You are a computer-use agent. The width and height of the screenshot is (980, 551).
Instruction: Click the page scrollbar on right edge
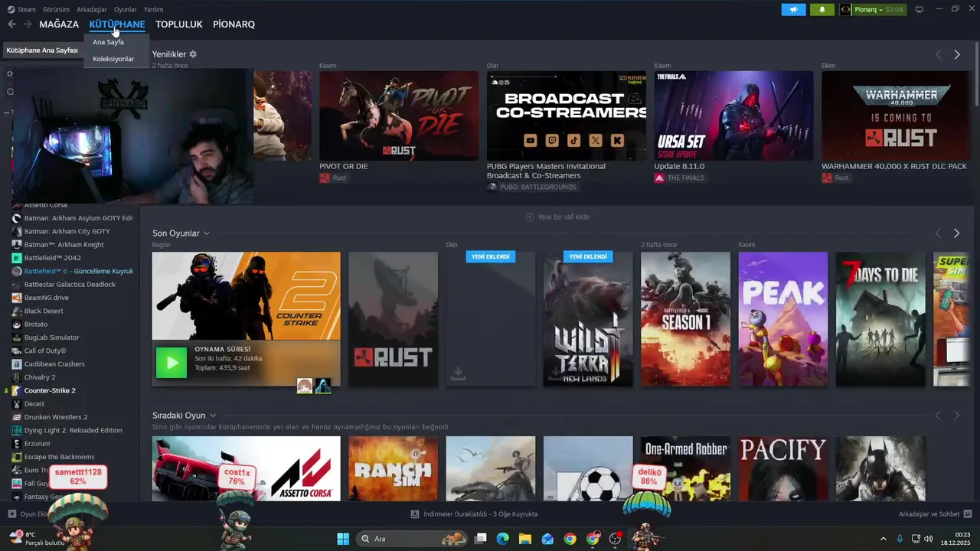[976, 73]
